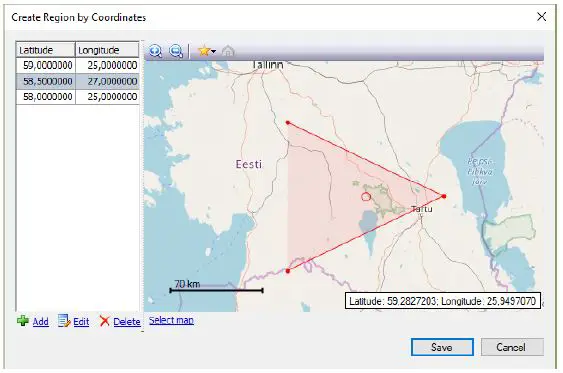The image size is (563, 373).
Task: Click the red X Delete icon
Action: pyautogui.click(x=104, y=321)
